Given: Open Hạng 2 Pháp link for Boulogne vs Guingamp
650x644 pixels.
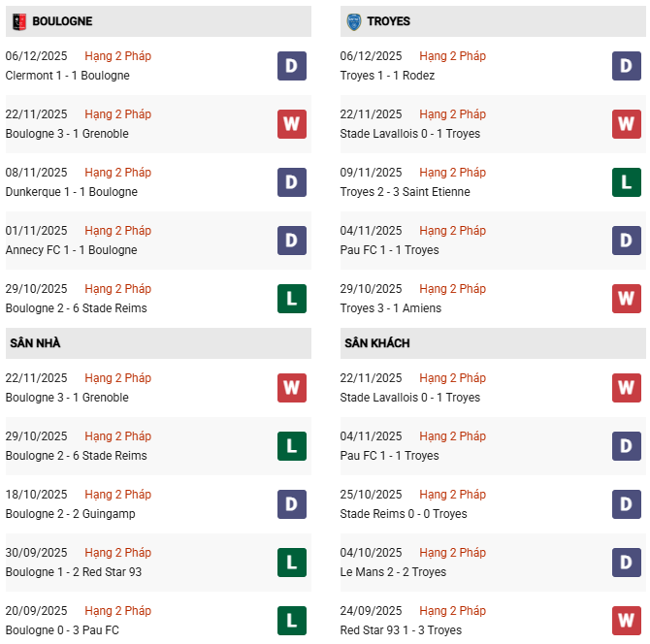Looking at the screenshot, I should [118, 495].
